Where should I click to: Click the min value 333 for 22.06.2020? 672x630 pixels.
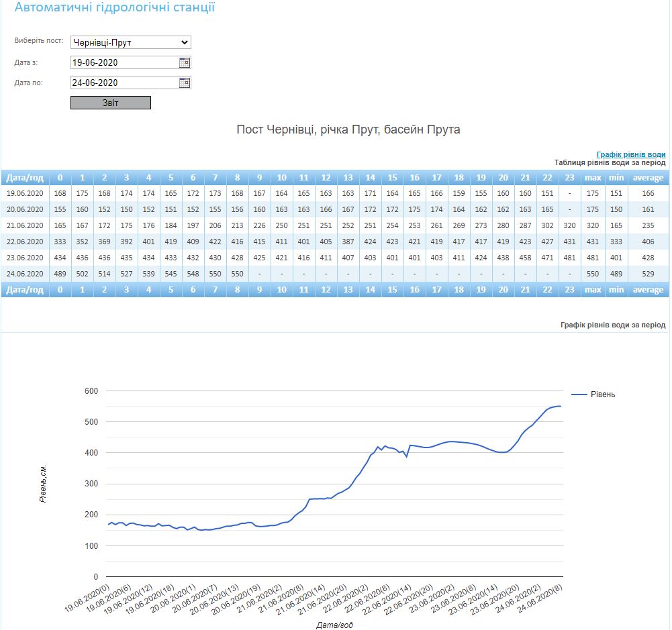pyautogui.click(x=616, y=242)
